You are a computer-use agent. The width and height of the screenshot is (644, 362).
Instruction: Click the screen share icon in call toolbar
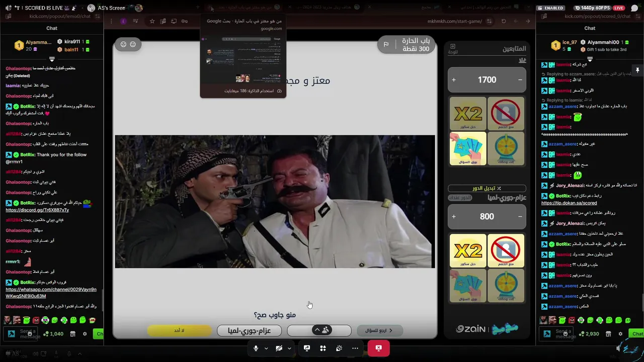[306, 348]
